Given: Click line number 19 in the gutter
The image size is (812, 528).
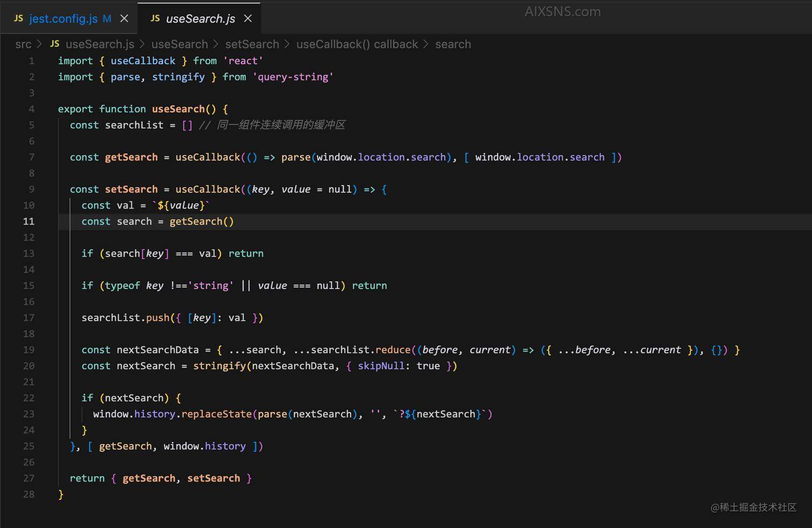Looking at the screenshot, I should point(28,350).
